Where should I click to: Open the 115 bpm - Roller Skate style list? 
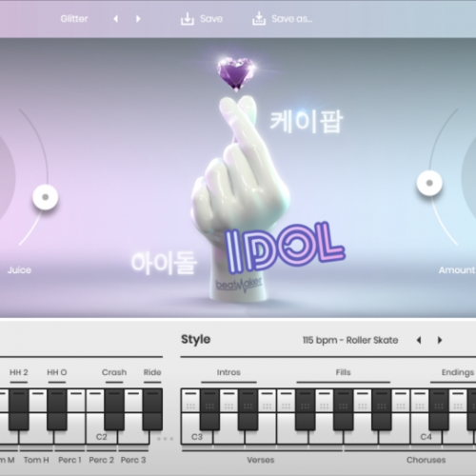[x=350, y=340]
